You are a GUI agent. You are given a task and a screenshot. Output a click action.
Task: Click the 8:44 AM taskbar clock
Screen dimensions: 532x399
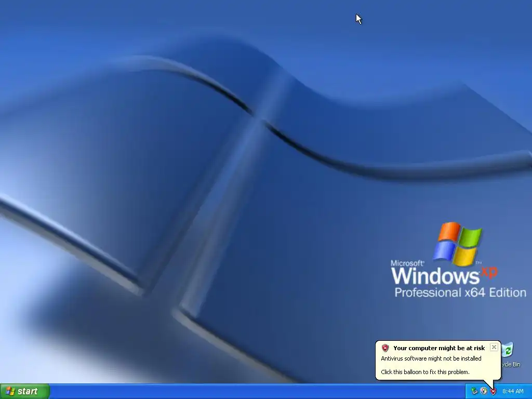[513, 391]
